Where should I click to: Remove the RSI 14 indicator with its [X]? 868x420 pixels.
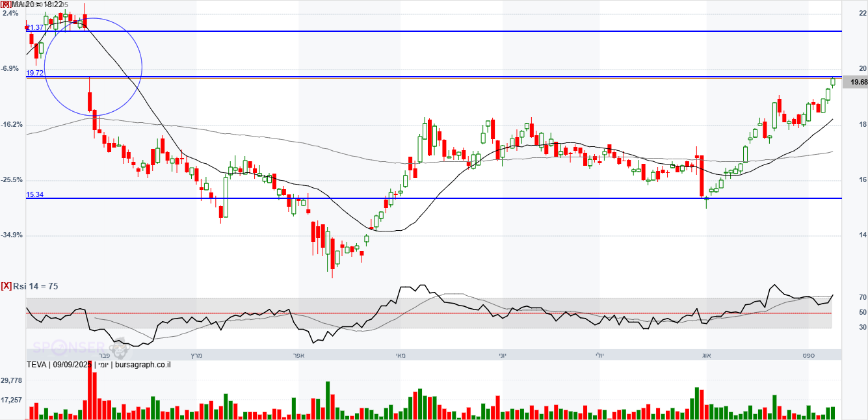[x=6, y=285]
